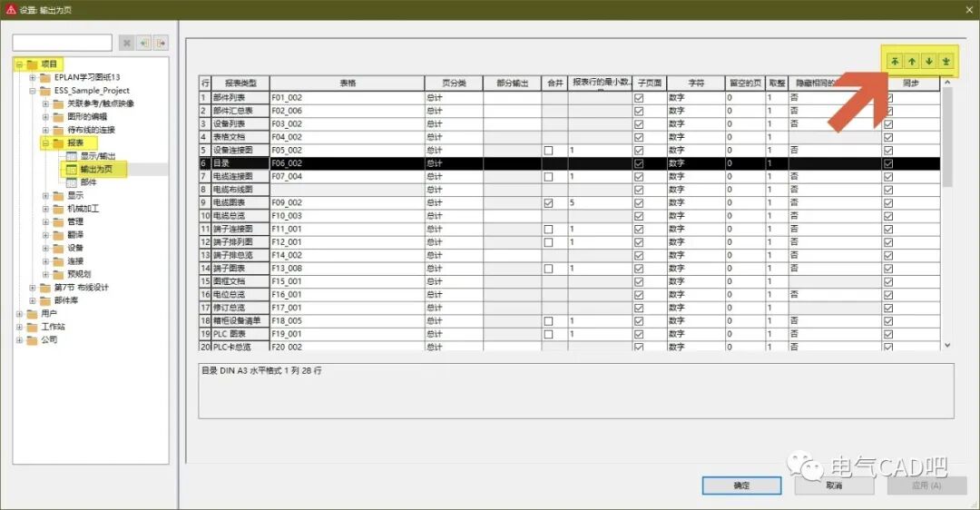Toggle 同步 checkbox for 表格文档 row

(888, 138)
